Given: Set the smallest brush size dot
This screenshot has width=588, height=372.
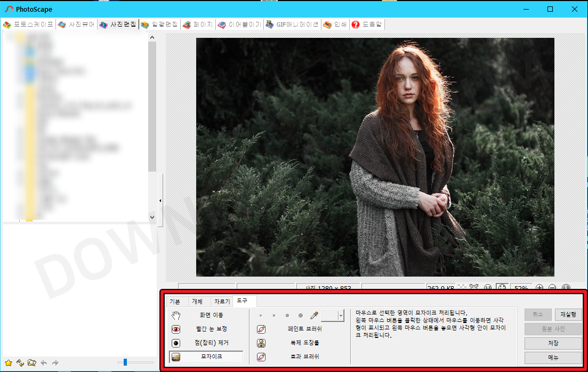Looking at the screenshot, I should [x=261, y=316].
